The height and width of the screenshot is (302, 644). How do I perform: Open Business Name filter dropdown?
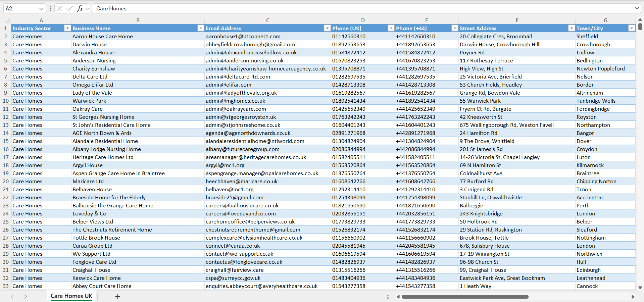(201, 29)
